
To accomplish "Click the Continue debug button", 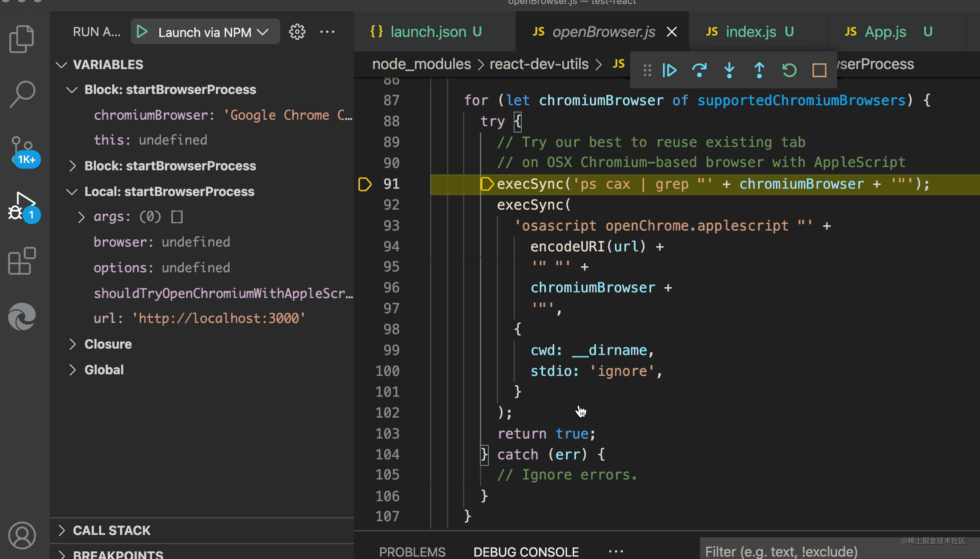I will [x=669, y=70].
